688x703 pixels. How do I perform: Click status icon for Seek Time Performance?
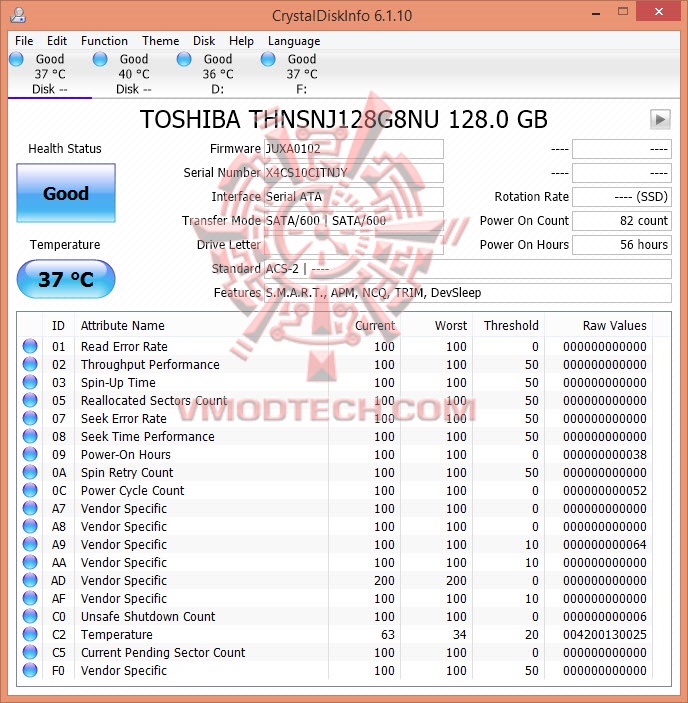click(30, 436)
